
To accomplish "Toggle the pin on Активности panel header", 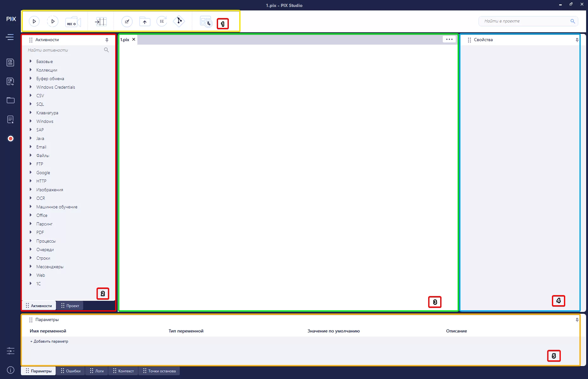I will click(x=107, y=40).
